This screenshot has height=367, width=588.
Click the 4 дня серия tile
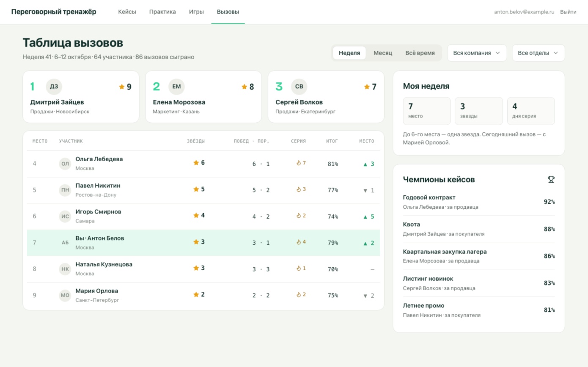tap(531, 111)
